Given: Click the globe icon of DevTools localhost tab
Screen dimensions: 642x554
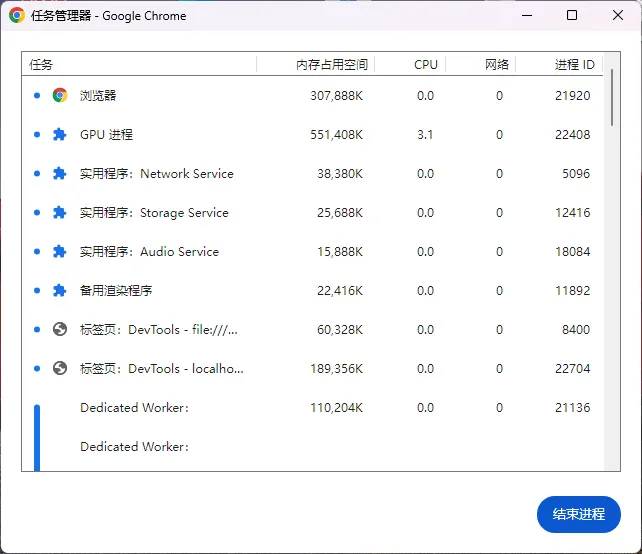Looking at the screenshot, I should pos(60,369).
